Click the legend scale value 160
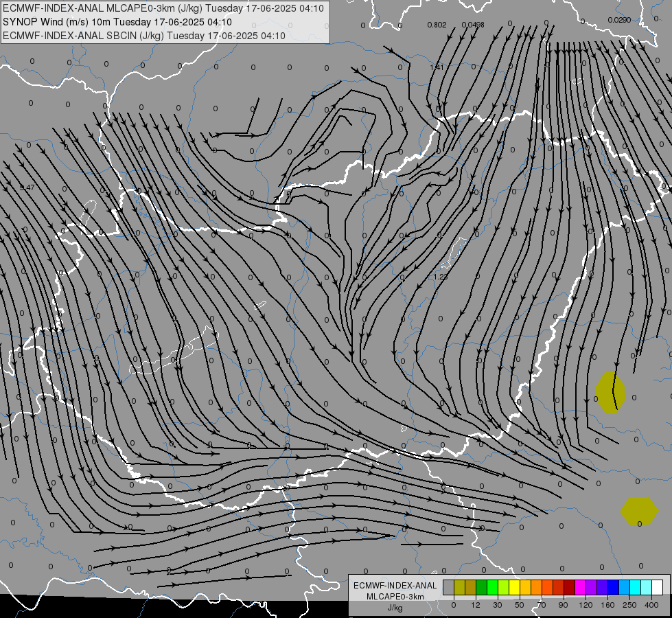 tap(607, 605)
